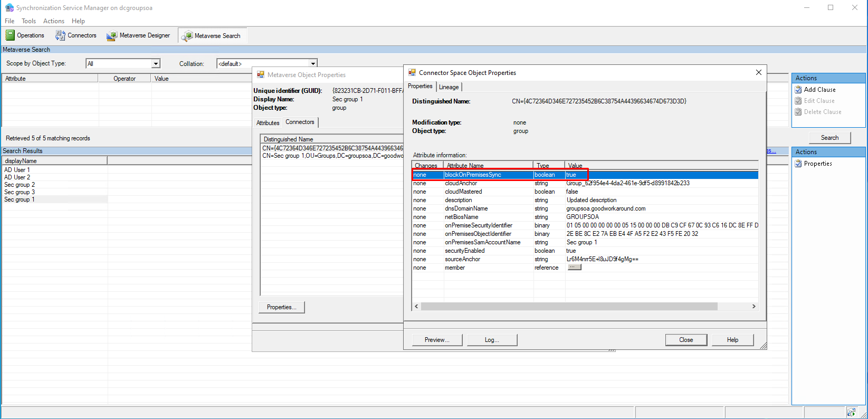Click the attribute list horizontal scrollbar right arrow
The image size is (868, 419).
753,307
